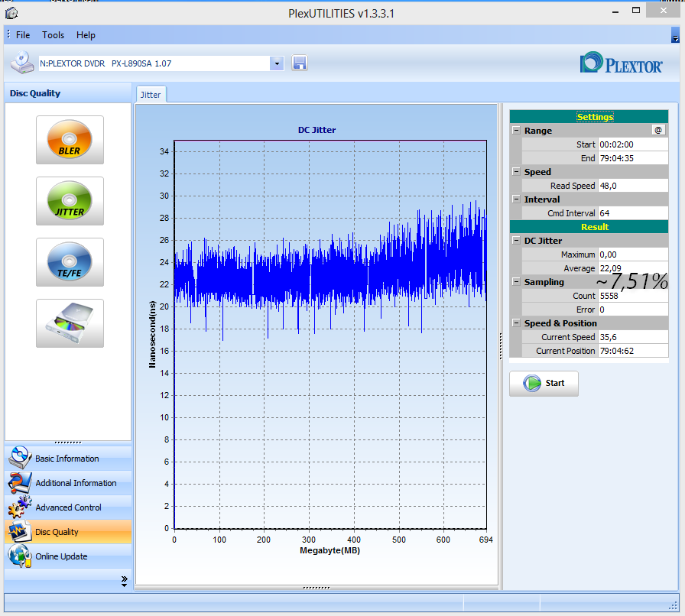Click the green play icon on Start
Viewport: 685px width, 616px height.
coord(532,383)
